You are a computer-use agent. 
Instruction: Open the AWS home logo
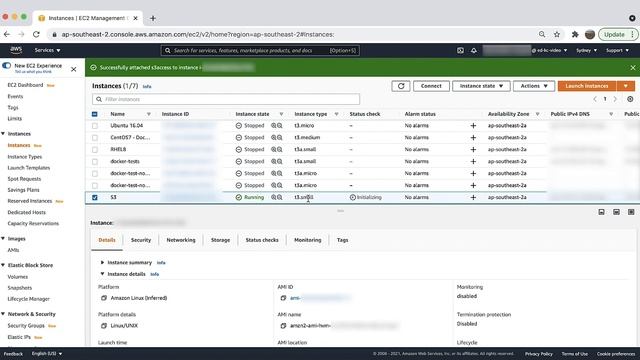[x=16, y=50]
